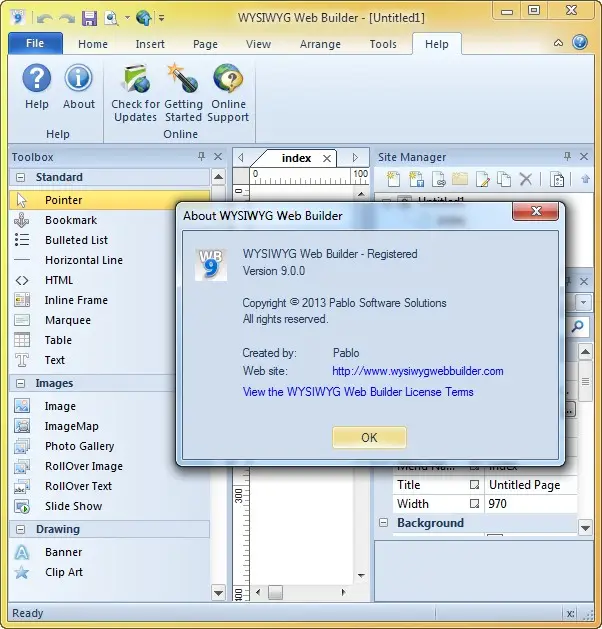This screenshot has height=629, width=602.
Task: Select Bulleted List tool in Toolbox
Action: click(x=76, y=240)
